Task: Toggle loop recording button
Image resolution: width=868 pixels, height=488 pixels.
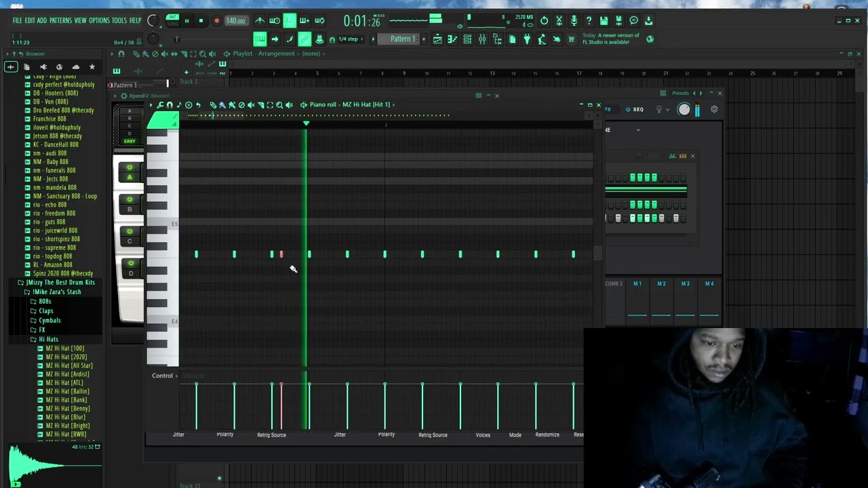Action: 319,20
